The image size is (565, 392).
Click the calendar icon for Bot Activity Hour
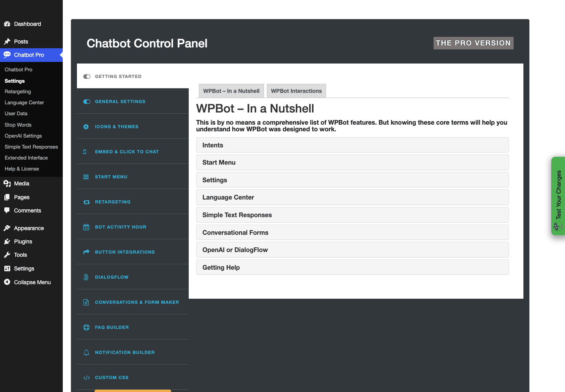point(86,227)
